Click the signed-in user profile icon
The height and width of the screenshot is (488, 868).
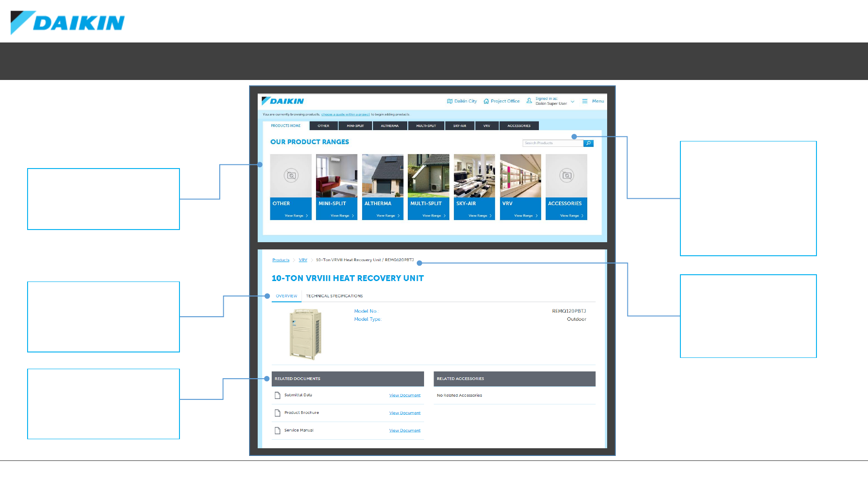[529, 101]
